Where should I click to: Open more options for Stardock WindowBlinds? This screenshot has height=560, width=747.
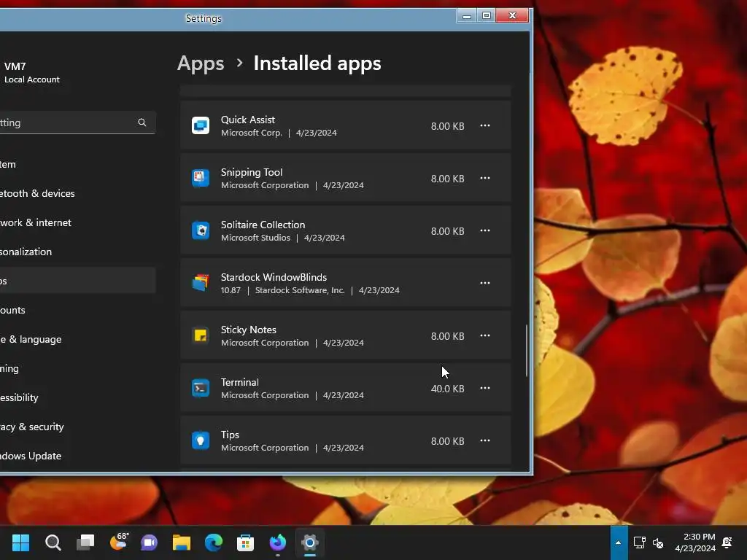[x=485, y=283]
